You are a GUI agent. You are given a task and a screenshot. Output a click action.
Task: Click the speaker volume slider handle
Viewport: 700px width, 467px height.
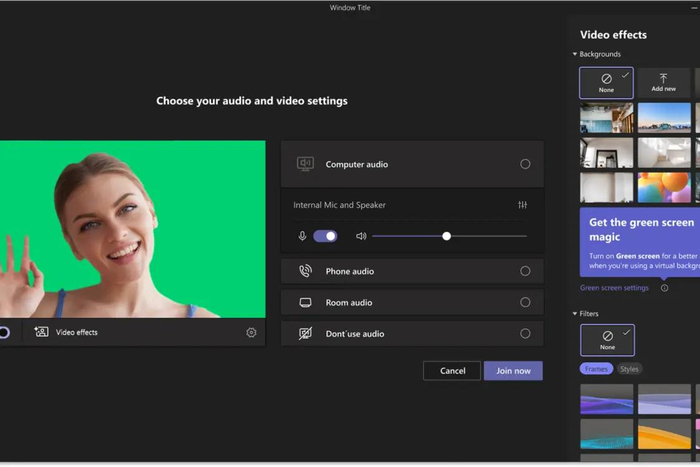click(446, 236)
